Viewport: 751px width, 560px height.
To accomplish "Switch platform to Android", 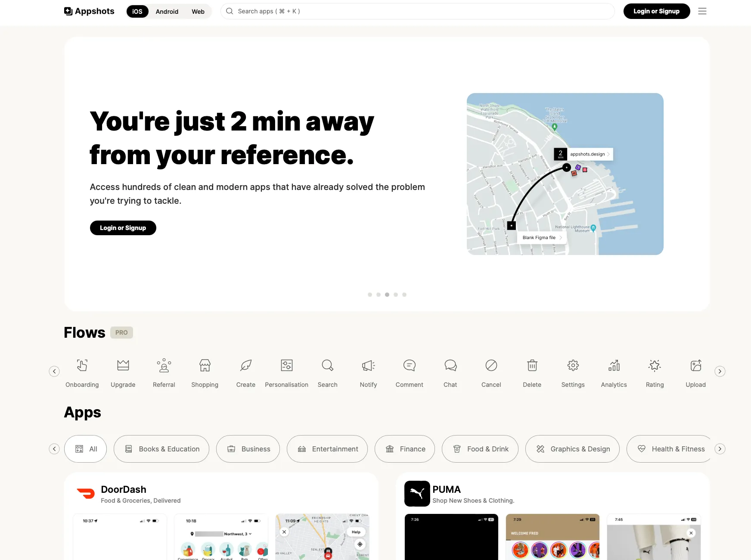I will 167,11.
